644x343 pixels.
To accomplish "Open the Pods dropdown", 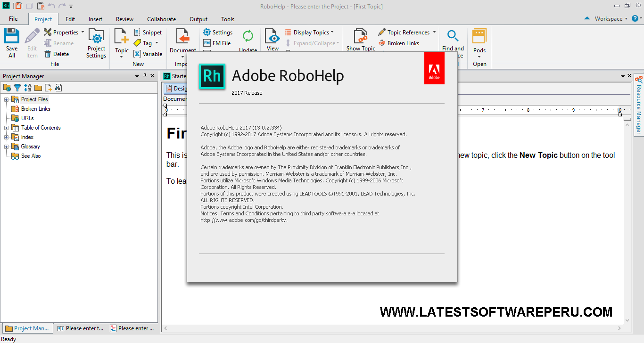I will pos(479,43).
